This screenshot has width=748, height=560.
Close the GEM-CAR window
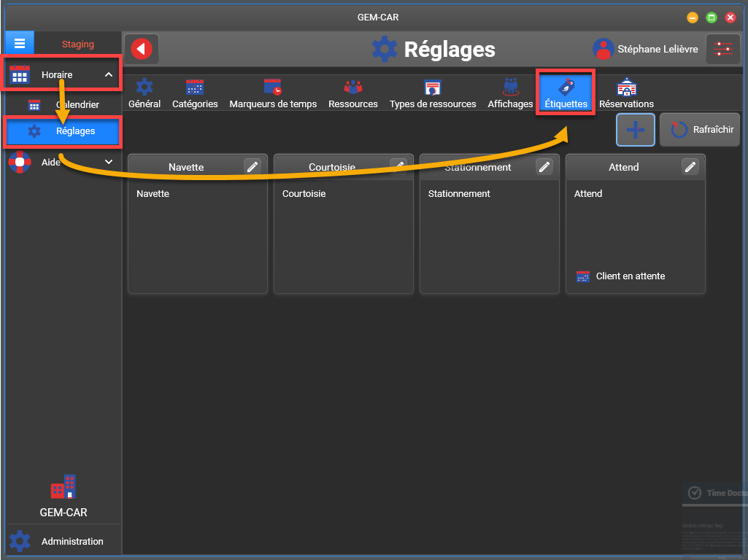point(730,17)
